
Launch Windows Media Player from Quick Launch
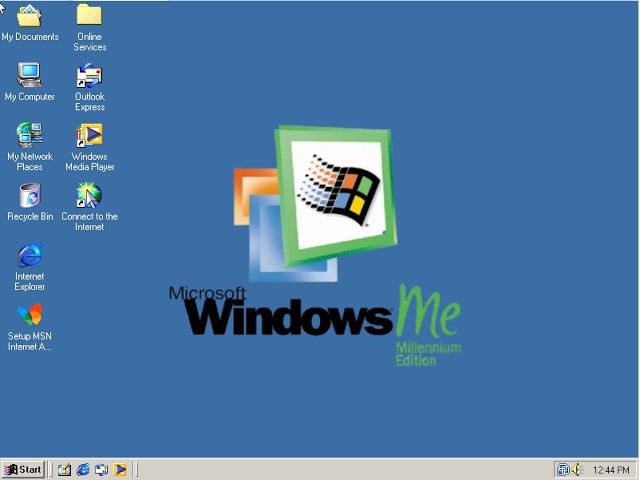pyautogui.click(x=120, y=470)
